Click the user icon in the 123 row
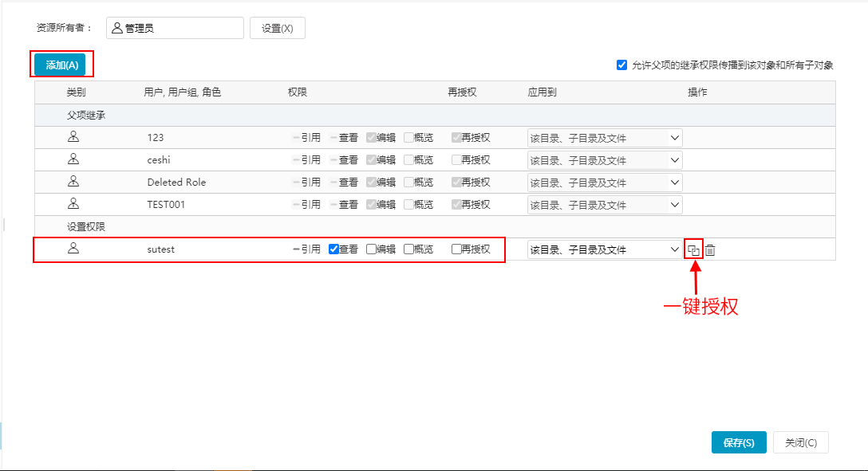Screen dimensions: 868x471 click(73, 137)
